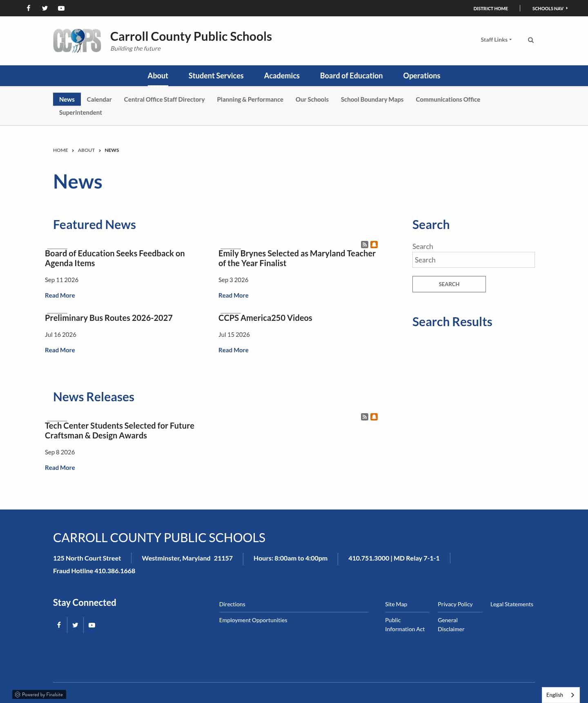Read More for Emily Brynes article

click(x=234, y=295)
